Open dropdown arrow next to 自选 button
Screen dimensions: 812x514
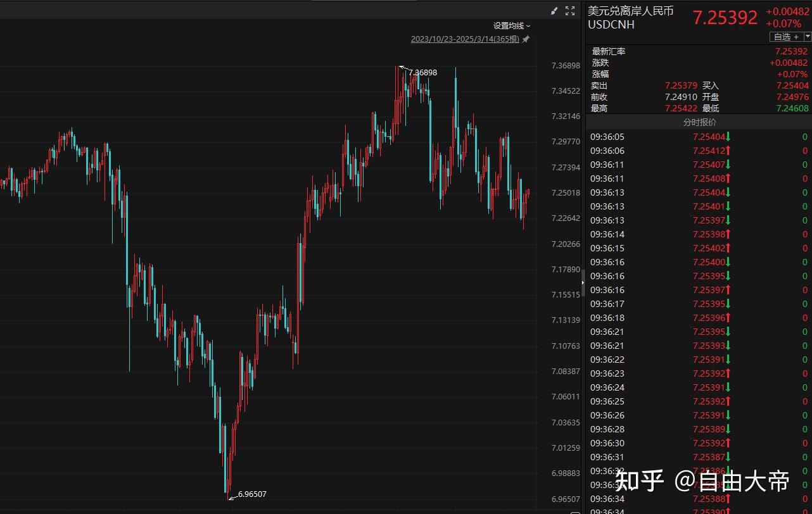point(807,37)
